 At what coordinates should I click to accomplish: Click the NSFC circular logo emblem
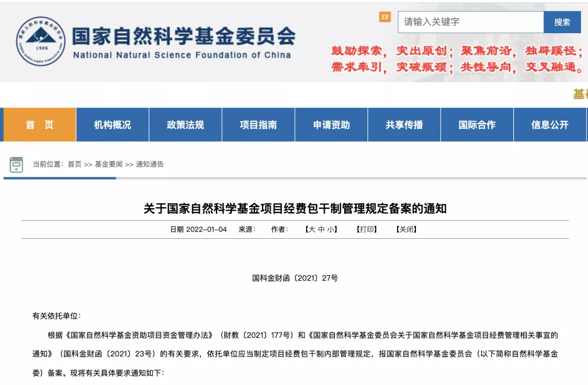[x=40, y=41]
